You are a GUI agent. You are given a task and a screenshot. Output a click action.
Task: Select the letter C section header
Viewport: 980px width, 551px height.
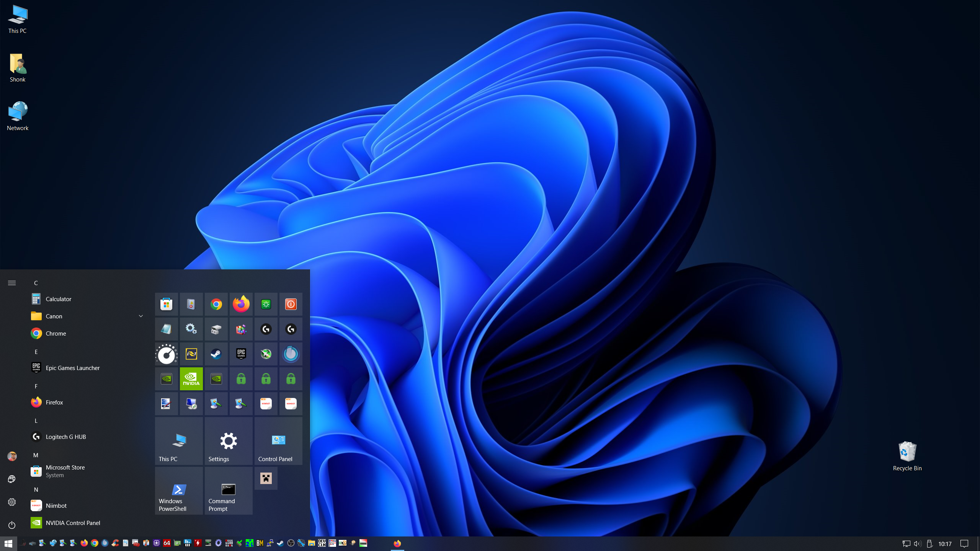pos(36,283)
